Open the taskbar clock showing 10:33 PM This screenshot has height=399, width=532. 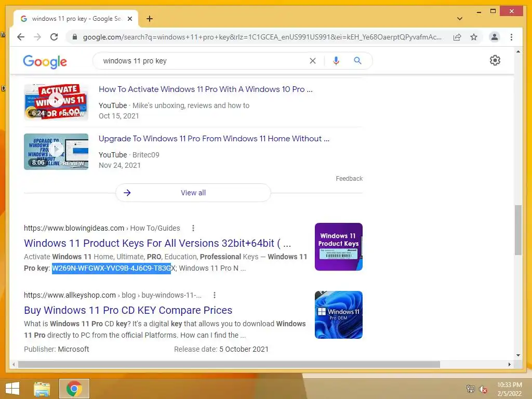pyautogui.click(x=510, y=389)
